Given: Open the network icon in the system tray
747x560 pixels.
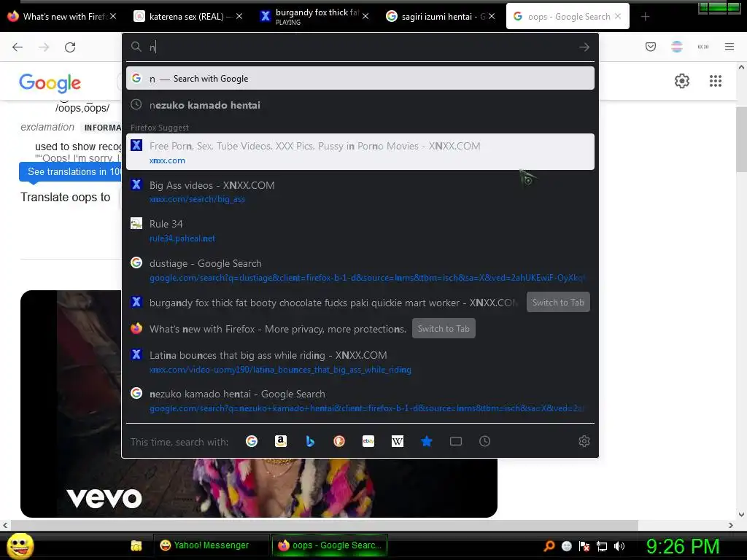Looking at the screenshot, I should tap(602, 546).
